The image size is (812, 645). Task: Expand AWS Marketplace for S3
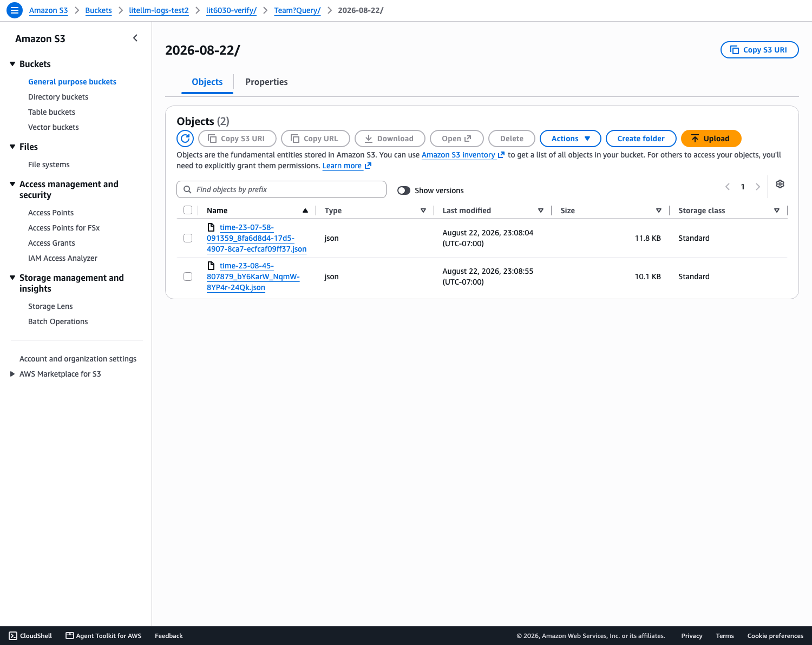(12, 374)
